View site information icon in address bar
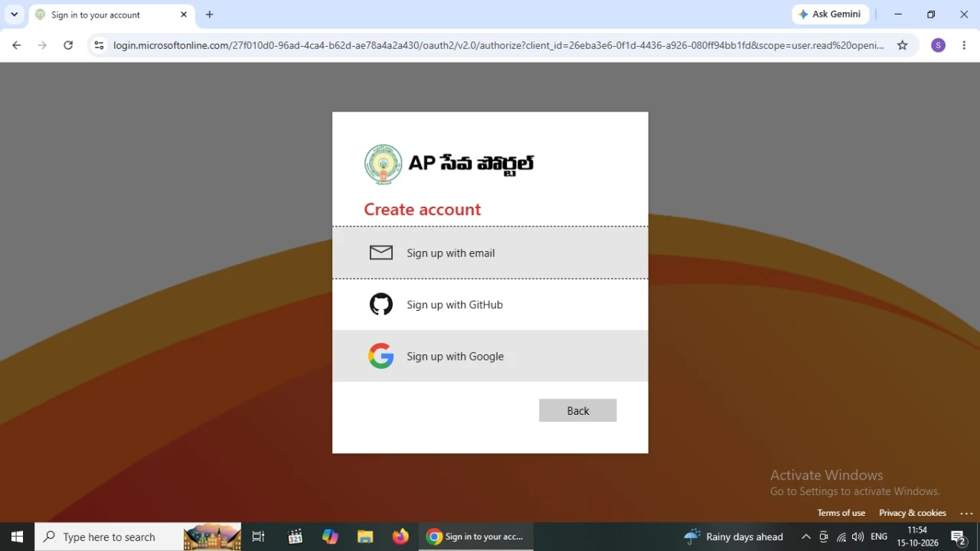 tap(98, 45)
